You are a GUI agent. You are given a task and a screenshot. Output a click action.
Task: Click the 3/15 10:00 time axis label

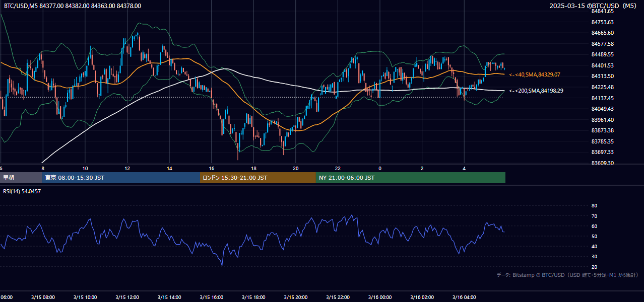coord(85,297)
